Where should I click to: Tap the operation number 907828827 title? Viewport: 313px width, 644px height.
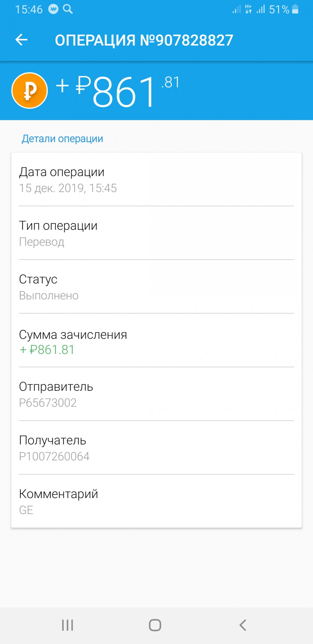(x=144, y=40)
